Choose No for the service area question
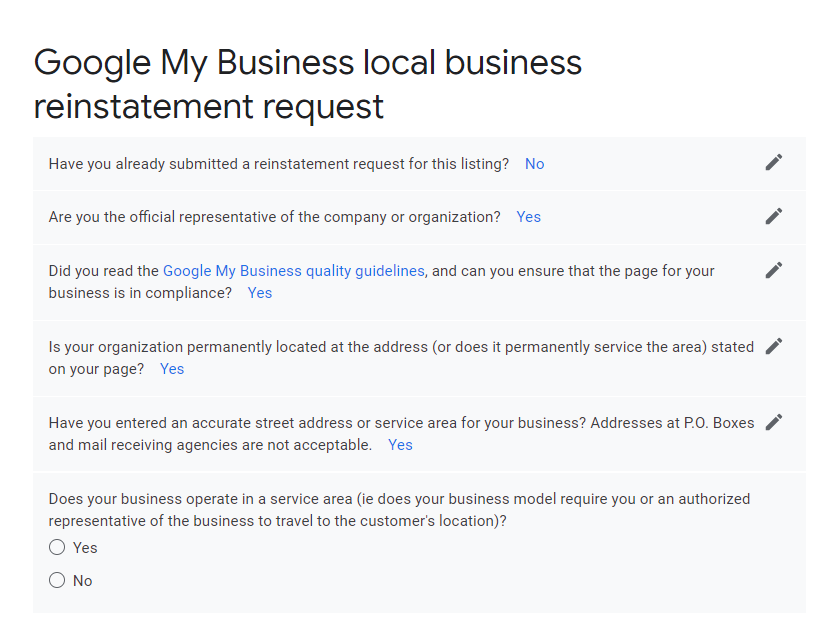 57,580
